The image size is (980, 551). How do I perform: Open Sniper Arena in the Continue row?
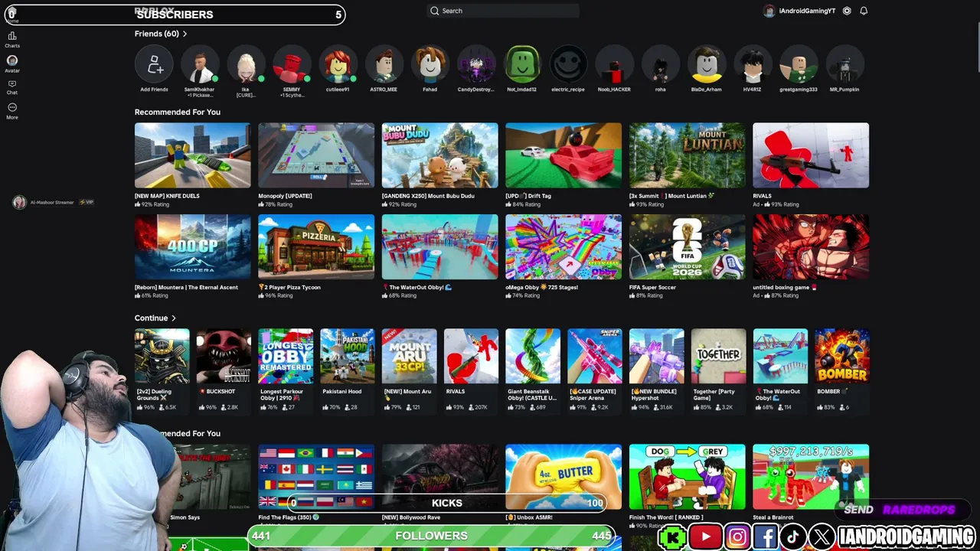(595, 357)
